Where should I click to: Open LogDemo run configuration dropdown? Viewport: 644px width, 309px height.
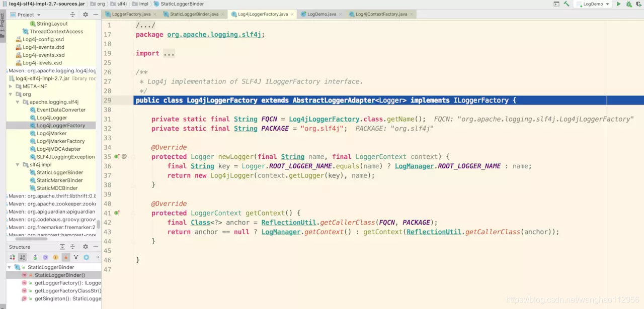(594, 4)
